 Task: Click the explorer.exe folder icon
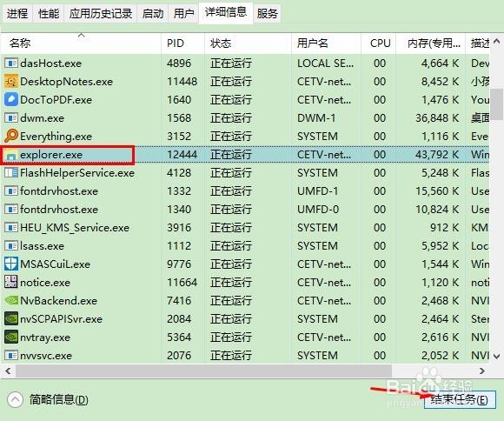[x=11, y=155]
